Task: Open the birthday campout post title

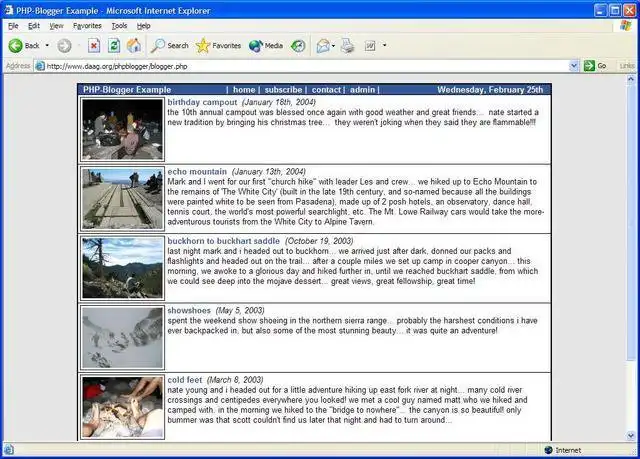Action: click(202, 102)
